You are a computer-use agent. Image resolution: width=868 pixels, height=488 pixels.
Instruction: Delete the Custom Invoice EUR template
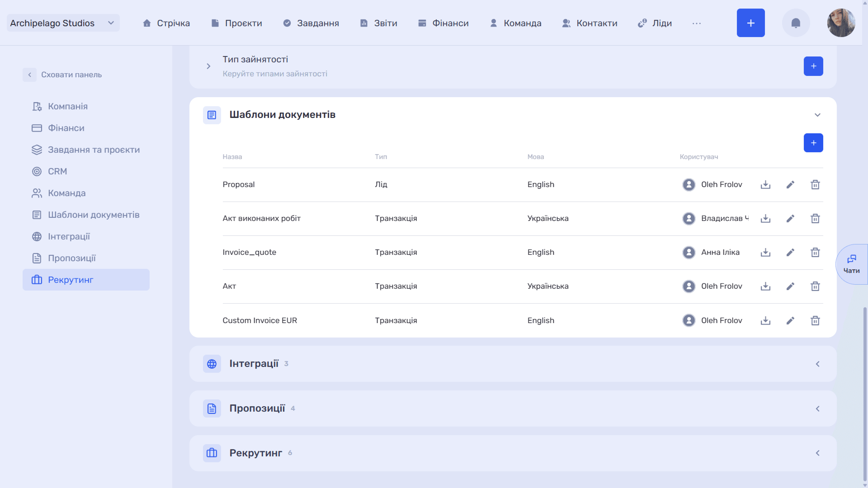815,321
